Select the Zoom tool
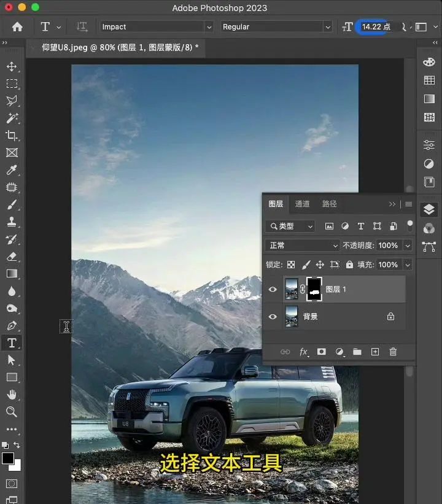This screenshot has height=504, width=442. tap(12, 412)
